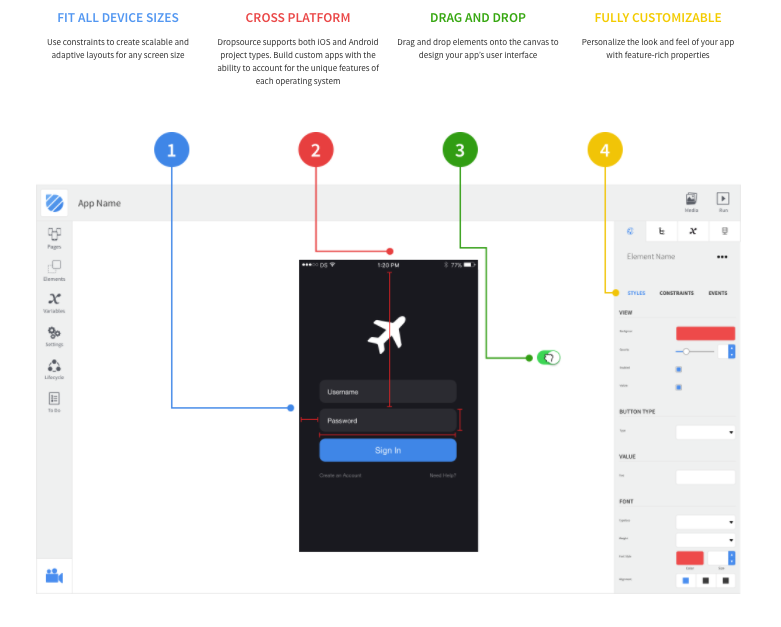Click the blue Sign In button
This screenshot has height=627, width=781.
click(387, 450)
